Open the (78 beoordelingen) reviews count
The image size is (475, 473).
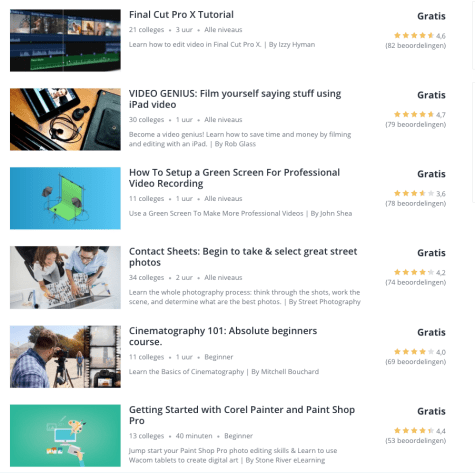coord(416,204)
